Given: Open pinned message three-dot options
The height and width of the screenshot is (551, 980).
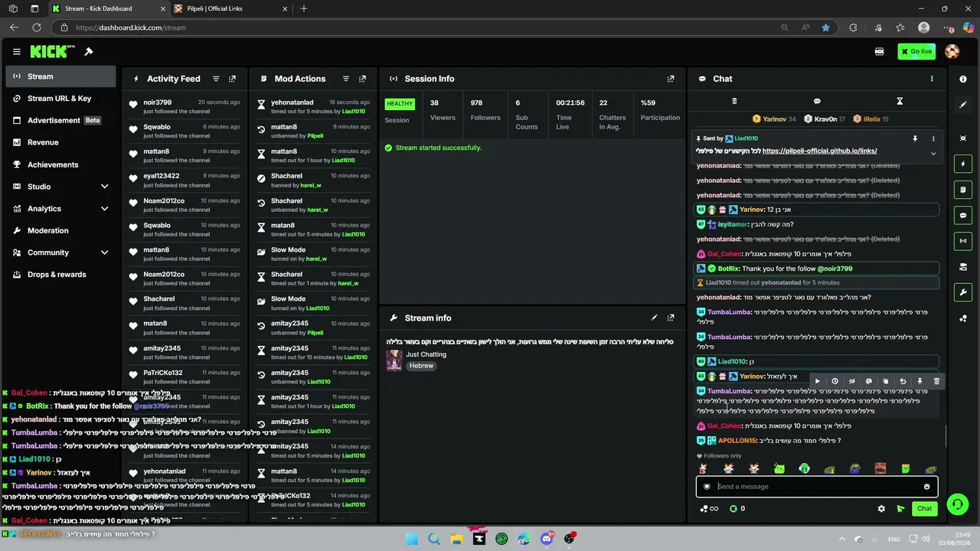Looking at the screenshot, I should tap(933, 139).
